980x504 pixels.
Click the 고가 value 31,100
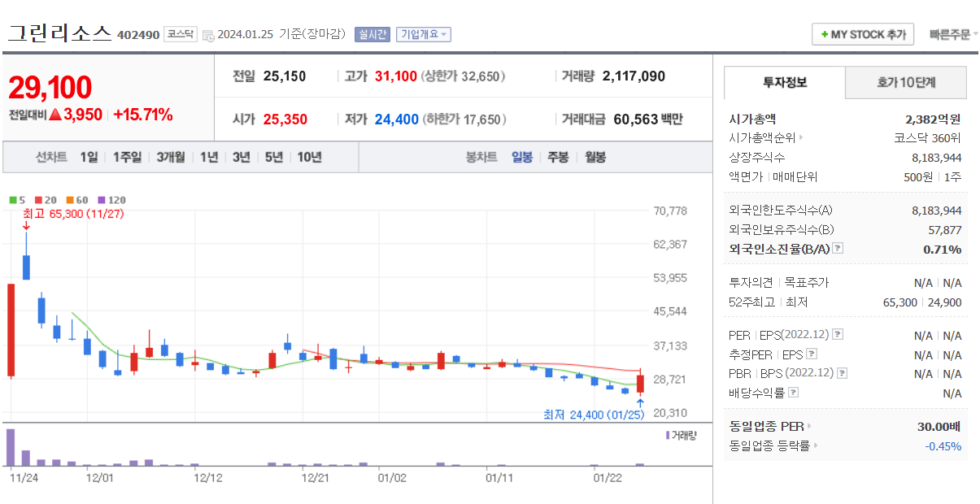395,76
